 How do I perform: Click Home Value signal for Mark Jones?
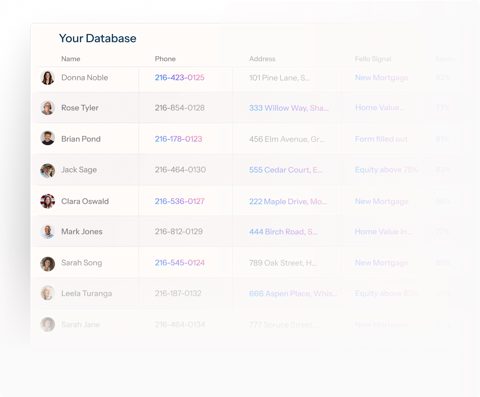(x=383, y=232)
